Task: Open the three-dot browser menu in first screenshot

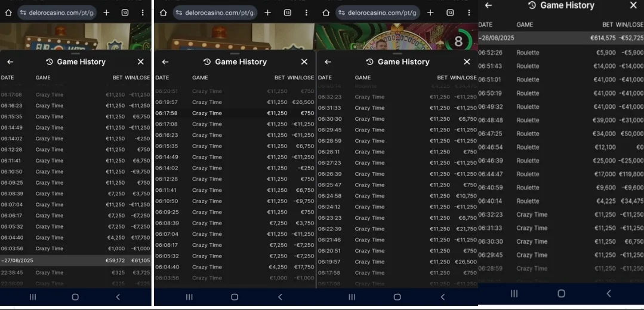Action: click(x=143, y=13)
